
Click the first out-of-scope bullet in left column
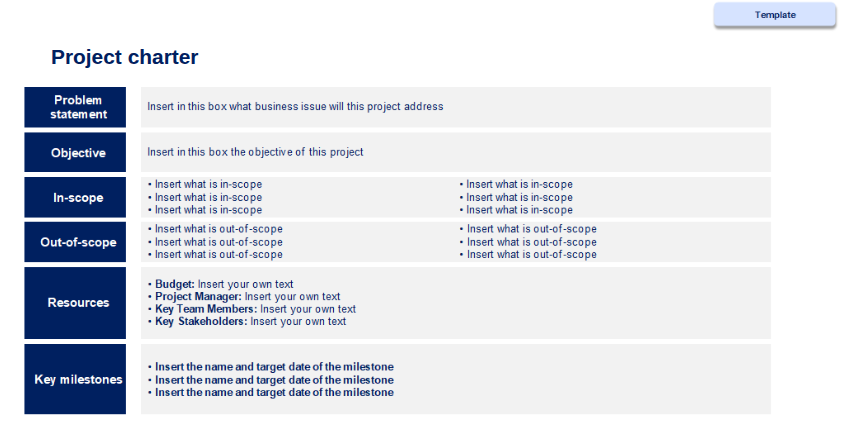tap(215, 229)
